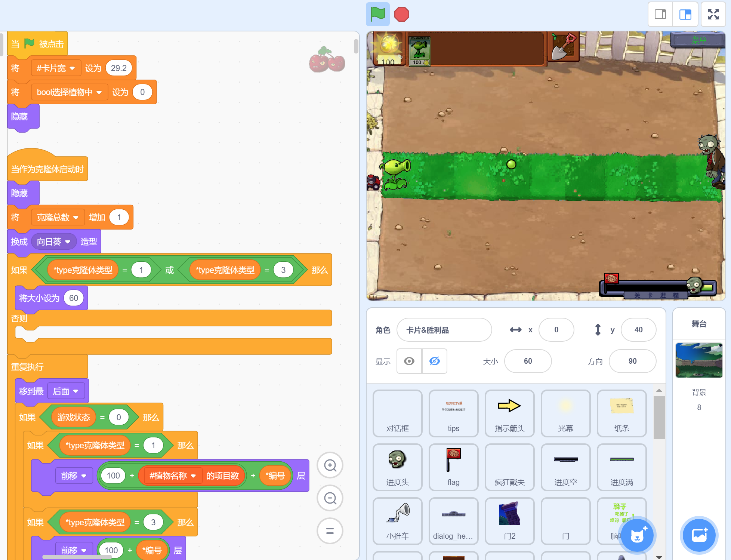Screen dimensions: 731x560
Task: Open the 后面 layer dropdown
Action: 66,391
